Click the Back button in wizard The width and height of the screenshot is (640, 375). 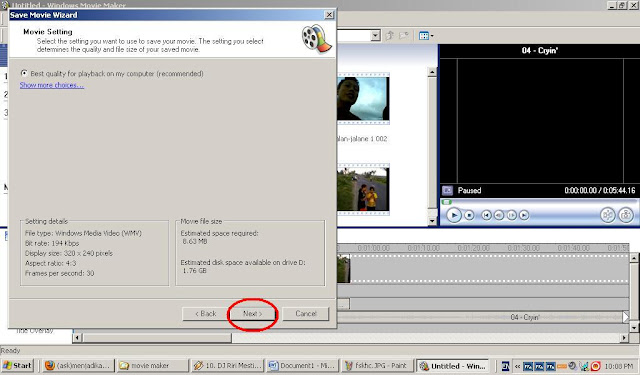click(x=205, y=313)
